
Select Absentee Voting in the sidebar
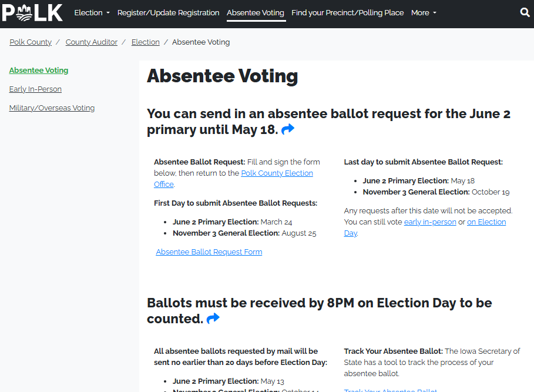[39, 71]
